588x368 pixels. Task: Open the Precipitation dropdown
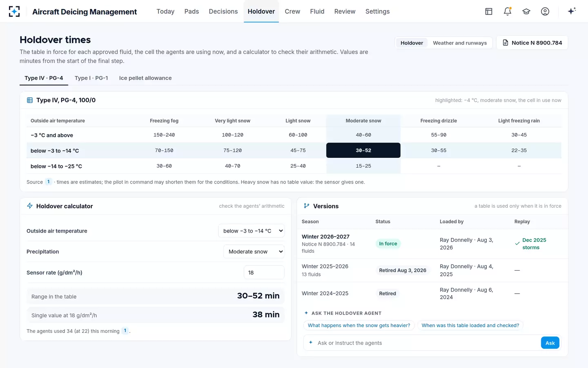pyautogui.click(x=254, y=251)
